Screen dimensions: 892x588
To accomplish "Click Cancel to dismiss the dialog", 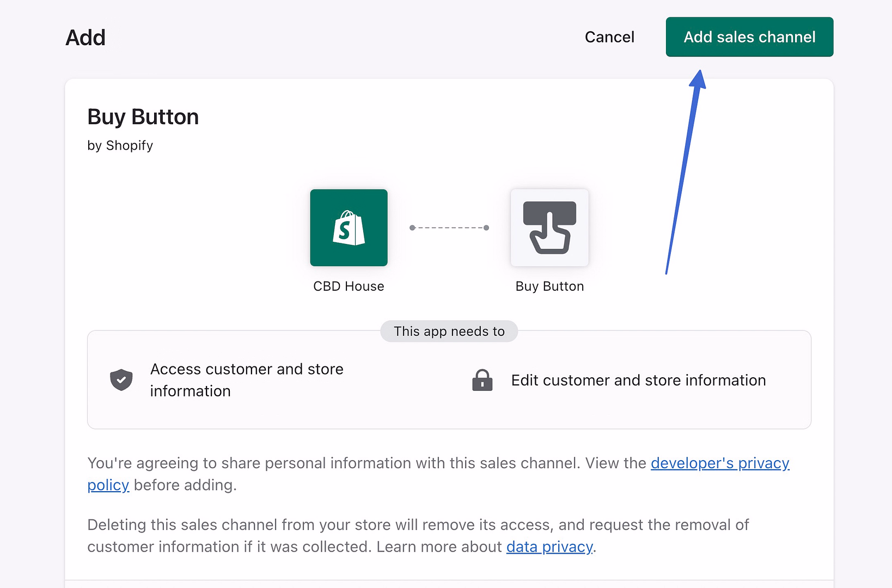I will tap(609, 36).
